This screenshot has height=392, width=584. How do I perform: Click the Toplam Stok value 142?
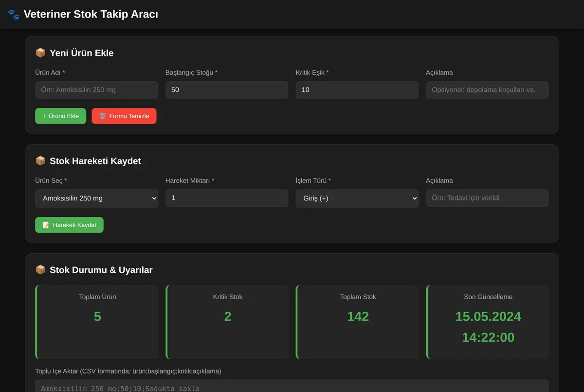pos(358,317)
